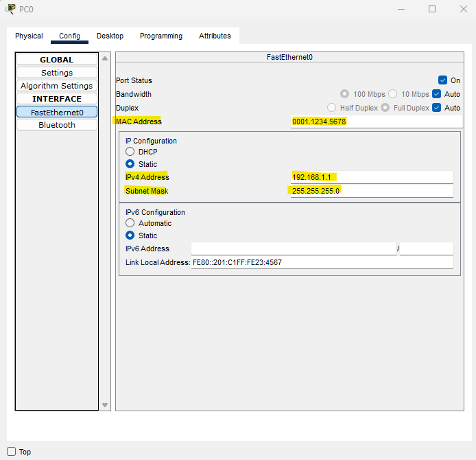
Task: Click the Link Local Address label
Action: (158, 262)
